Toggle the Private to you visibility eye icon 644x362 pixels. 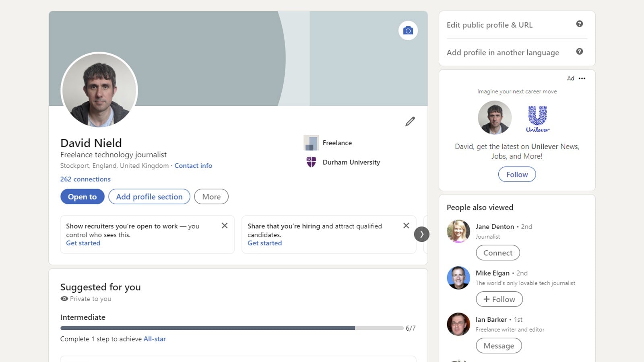[64, 298]
